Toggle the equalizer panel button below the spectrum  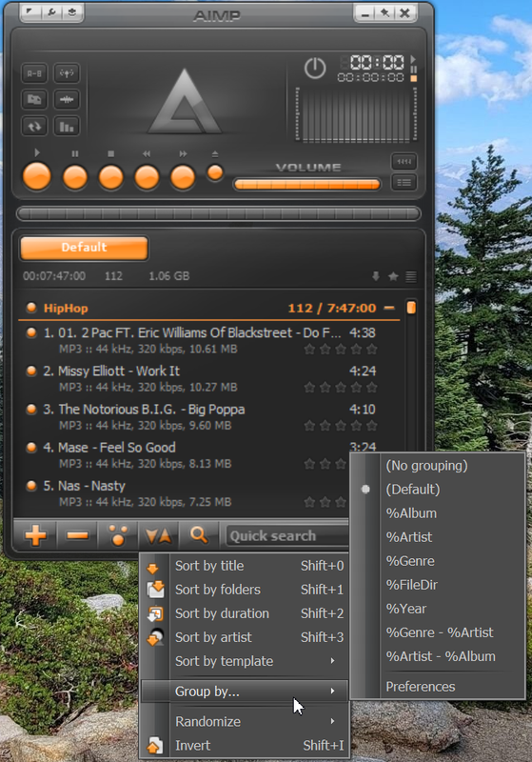(x=404, y=161)
